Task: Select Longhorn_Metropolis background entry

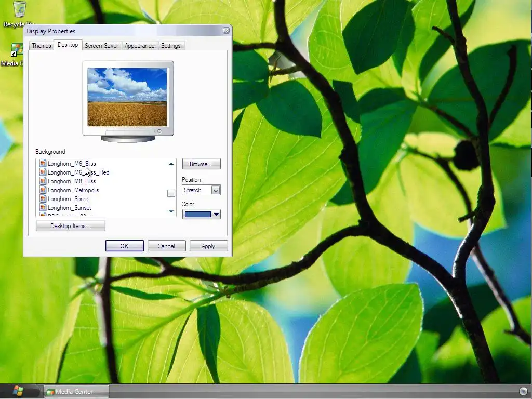Action: pyautogui.click(x=73, y=190)
